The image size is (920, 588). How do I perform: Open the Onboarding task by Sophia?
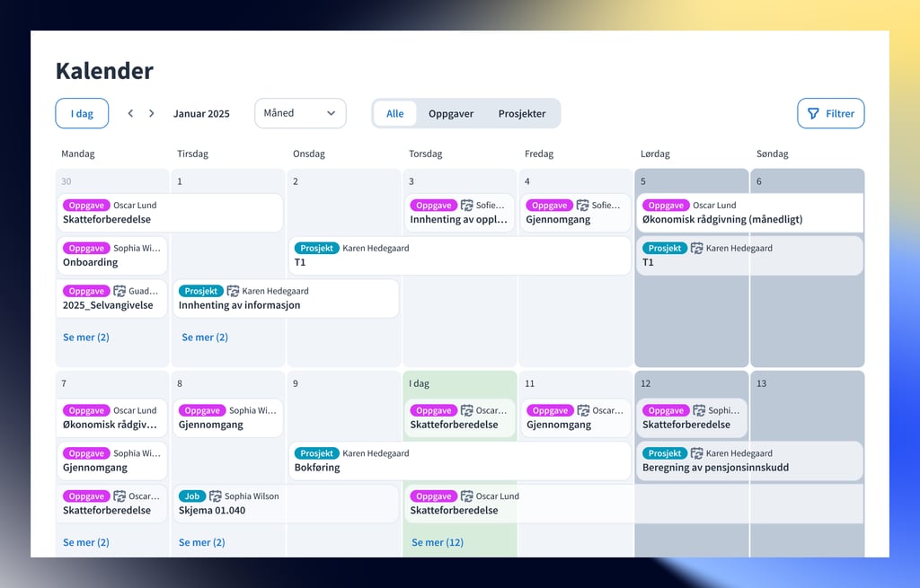(x=112, y=256)
